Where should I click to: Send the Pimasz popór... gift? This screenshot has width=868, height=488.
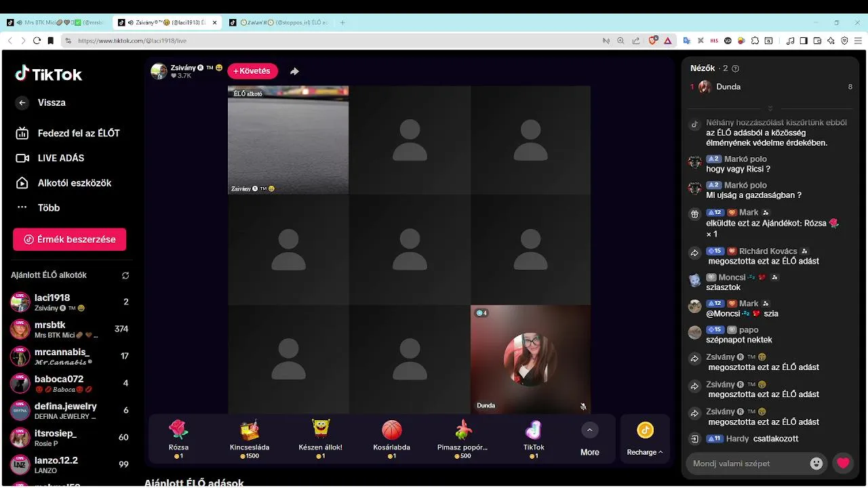[x=462, y=439]
